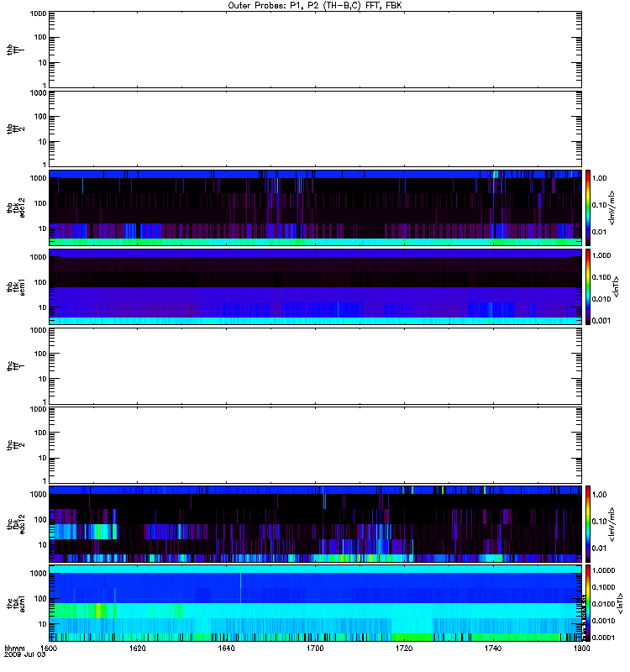
Task: Select the thb fbk scm1 color bar
Action: tap(588, 286)
